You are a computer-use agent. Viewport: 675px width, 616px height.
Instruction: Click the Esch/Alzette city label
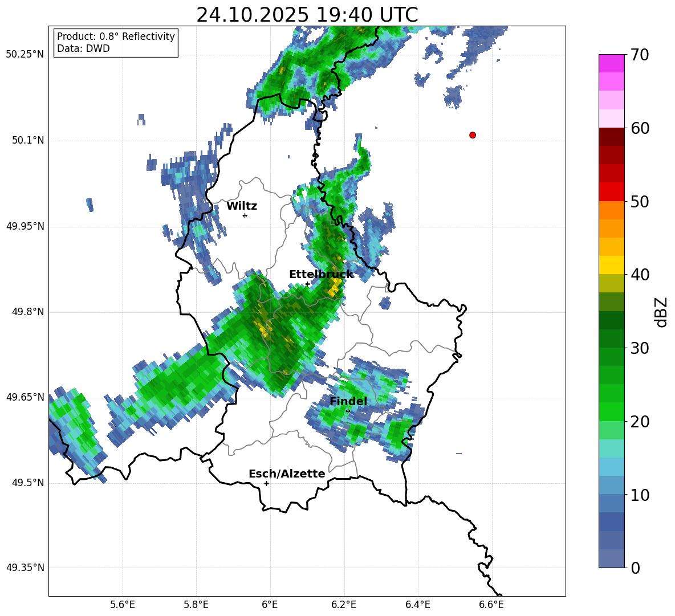(287, 474)
